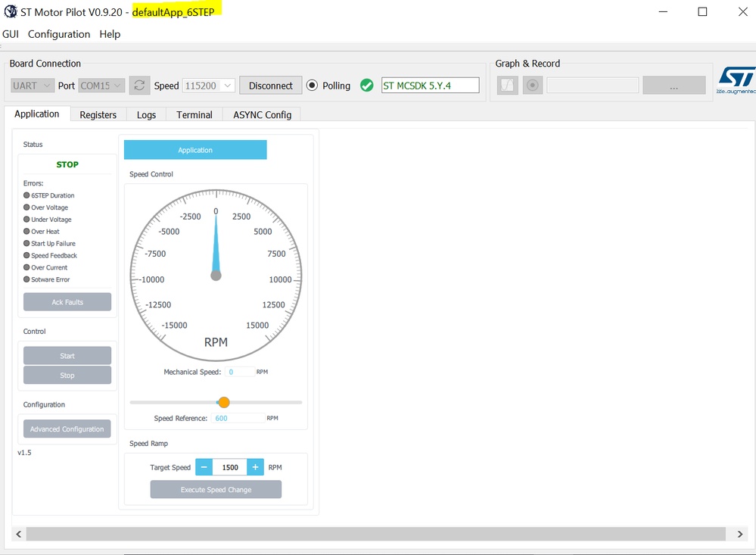The image size is (756, 555).
Task: Expand the UART connection type dropdown
Action: tap(33, 86)
